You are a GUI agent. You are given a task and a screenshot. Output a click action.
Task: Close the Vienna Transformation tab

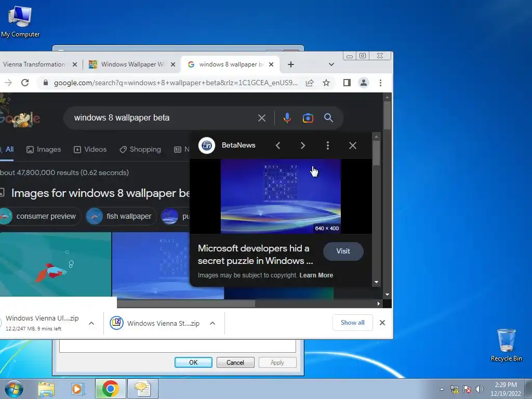(x=75, y=64)
